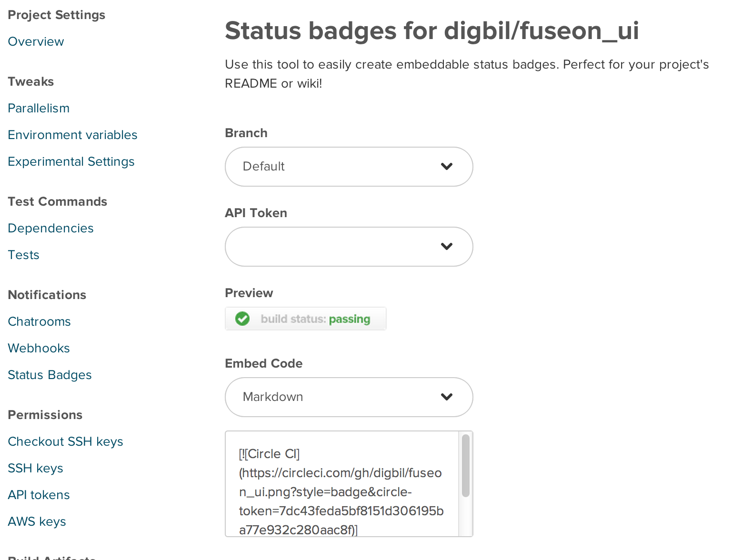Open the Branch dropdown set to Default
Image resolution: width=742 pixels, height=560 pixels.
tap(348, 167)
